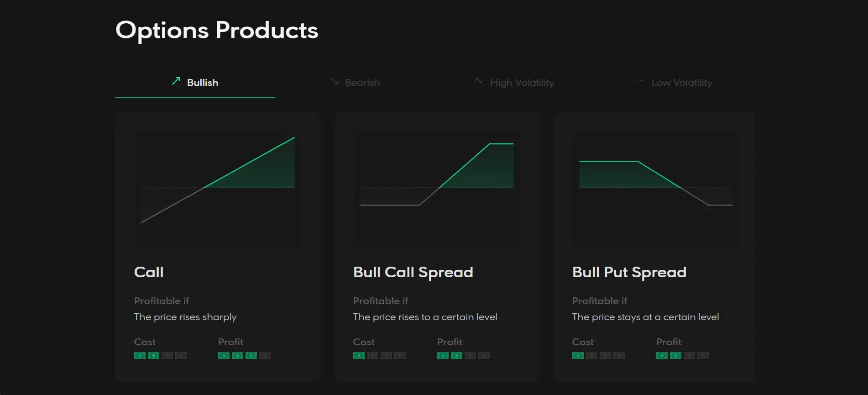This screenshot has height=395, width=868.
Task: Click Bull Put Spread profit money icons
Action: [x=682, y=355]
